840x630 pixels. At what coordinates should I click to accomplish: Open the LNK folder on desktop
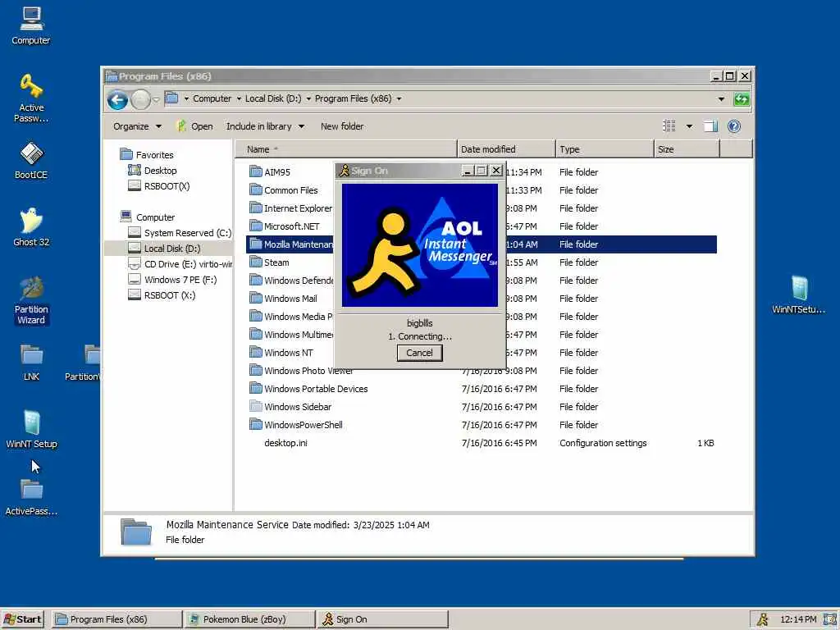[x=31, y=363]
